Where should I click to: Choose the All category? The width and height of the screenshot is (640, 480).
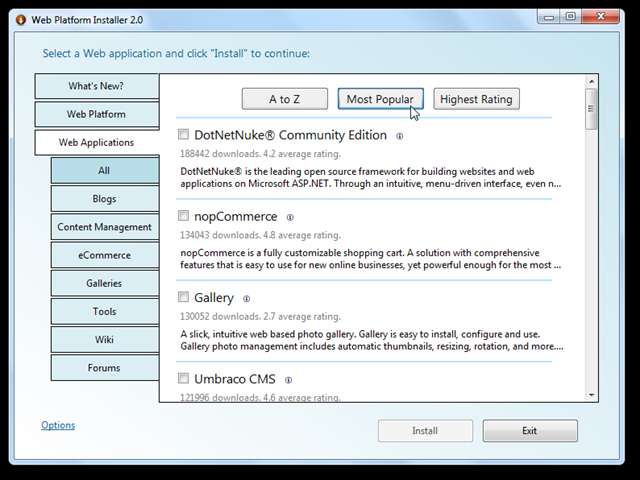click(x=104, y=171)
